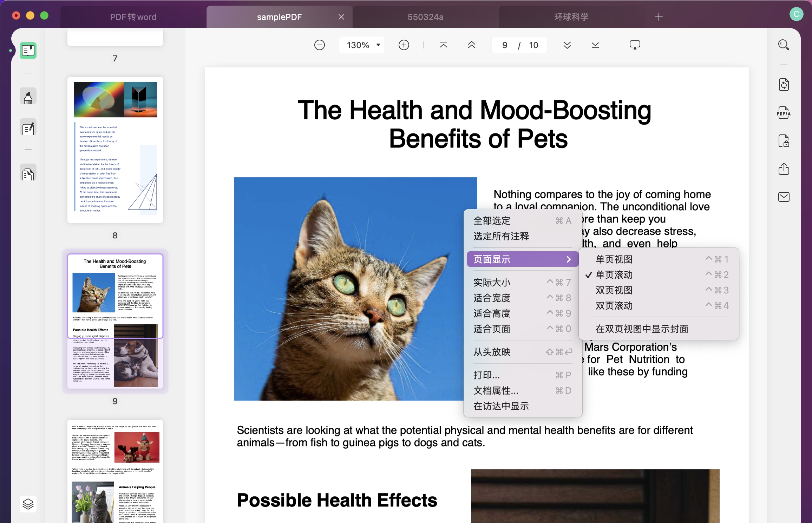The image size is (812, 523).
Task: Choose 从头放映 menu item
Action: click(x=523, y=352)
